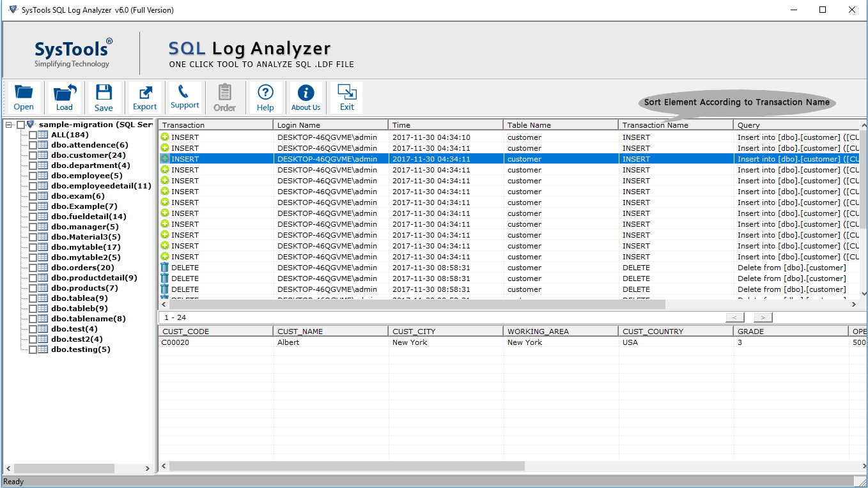The width and height of the screenshot is (868, 488).
Task: Open the Export tool
Action: (x=144, y=98)
